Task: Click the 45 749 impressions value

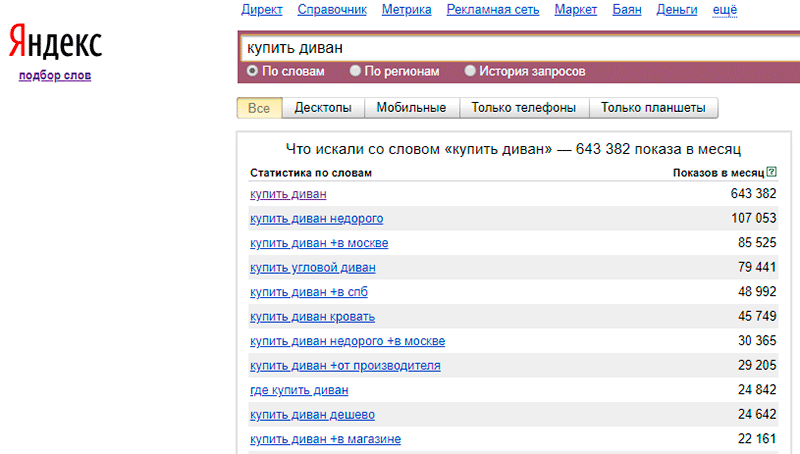Action: pyautogui.click(x=757, y=316)
